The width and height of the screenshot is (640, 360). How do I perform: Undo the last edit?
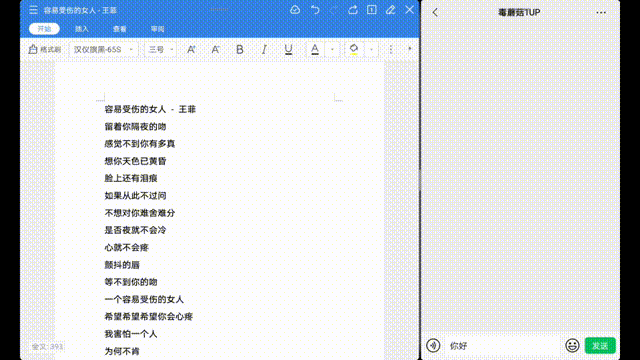pyautogui.click(x=315, y=10)
